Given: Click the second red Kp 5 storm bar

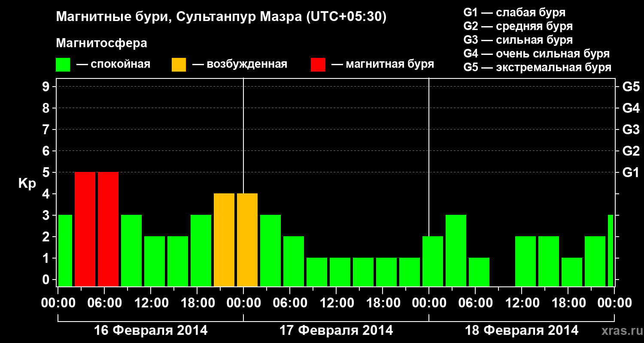Looking at the screenshot, I should click(108, 229).
